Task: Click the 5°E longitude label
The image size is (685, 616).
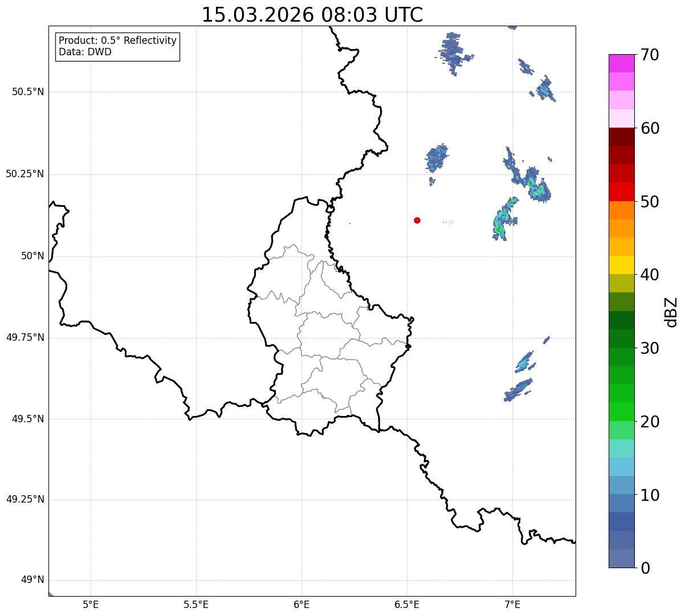Action: pyautogui.click(x=91, y=605)
